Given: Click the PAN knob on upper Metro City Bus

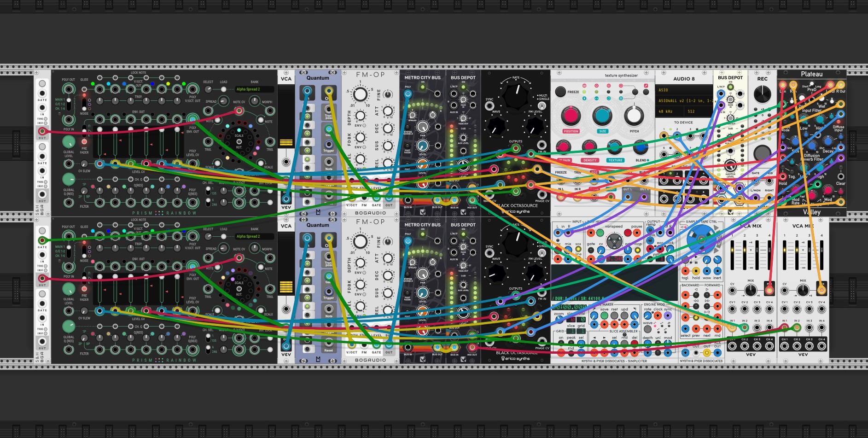Looking at the screenshot, I should [x=423, y=126].
